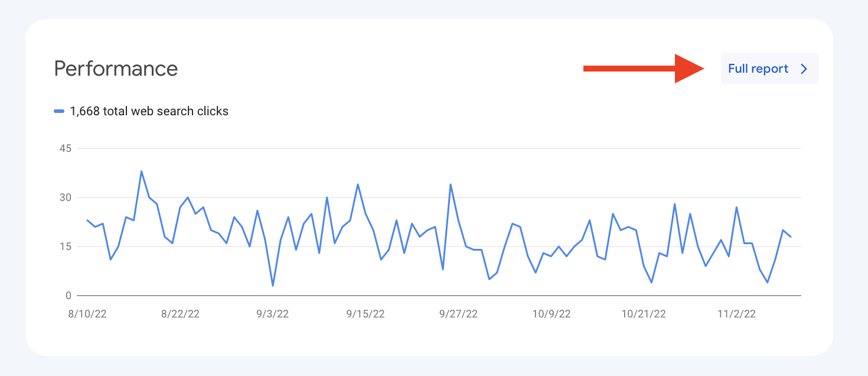The height and width of the screenshot is (376, 868).
Task: Click the 15 y-axis label
Action: point(65,247)
